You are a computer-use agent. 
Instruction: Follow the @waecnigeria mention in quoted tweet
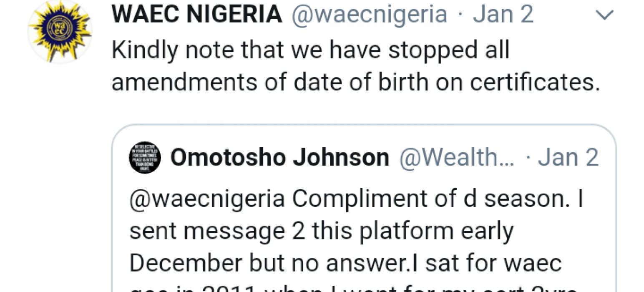pos(207,199)
